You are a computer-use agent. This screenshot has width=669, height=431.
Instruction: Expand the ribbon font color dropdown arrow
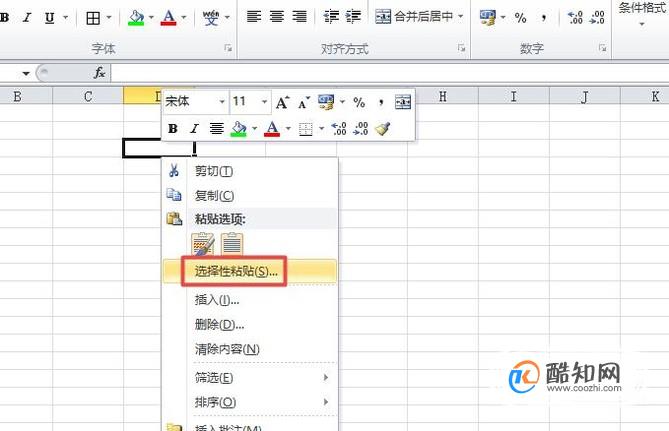(184, 17)
